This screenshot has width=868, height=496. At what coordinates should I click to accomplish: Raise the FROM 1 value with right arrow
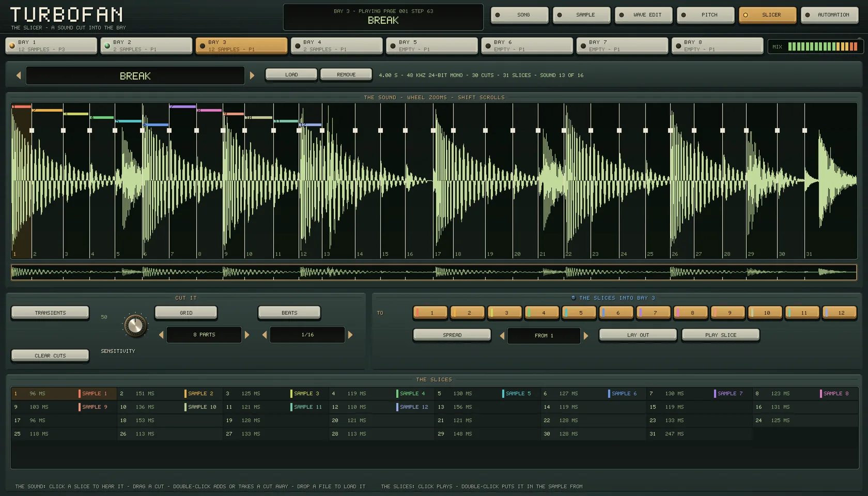coord(586,336)
